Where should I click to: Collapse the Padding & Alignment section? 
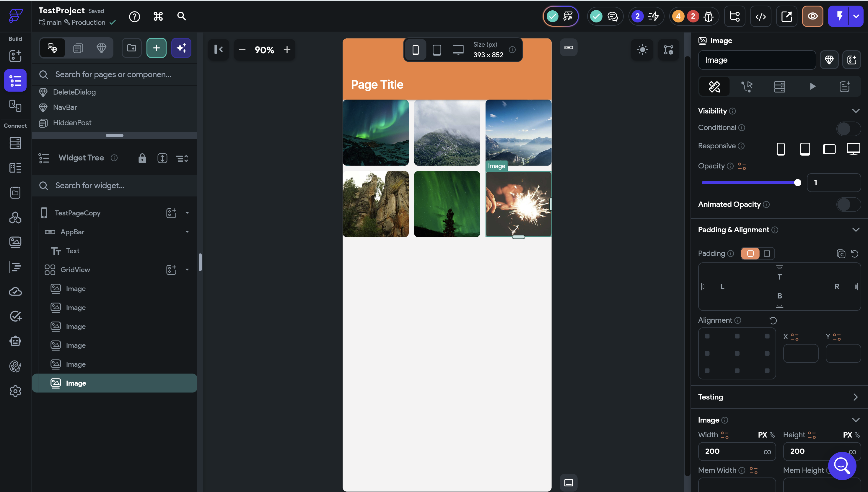[855, 230]
